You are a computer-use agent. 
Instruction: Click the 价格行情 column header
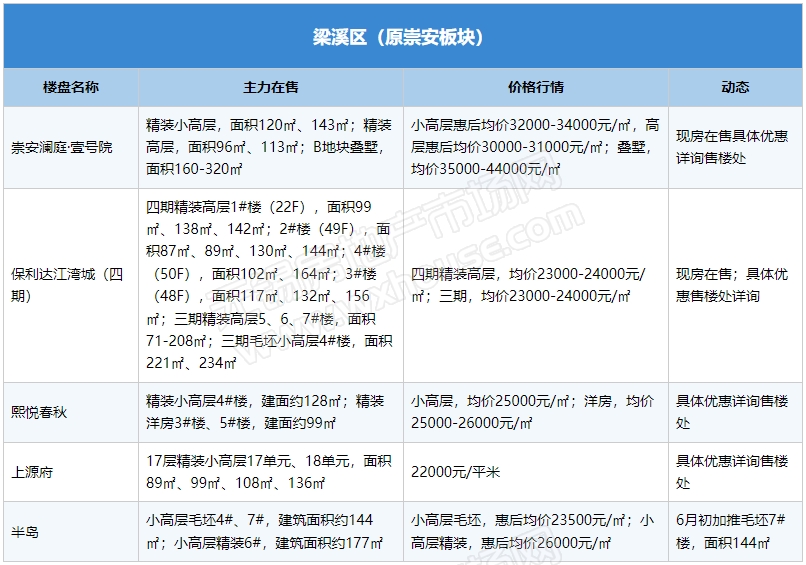[x=536, y=87]
